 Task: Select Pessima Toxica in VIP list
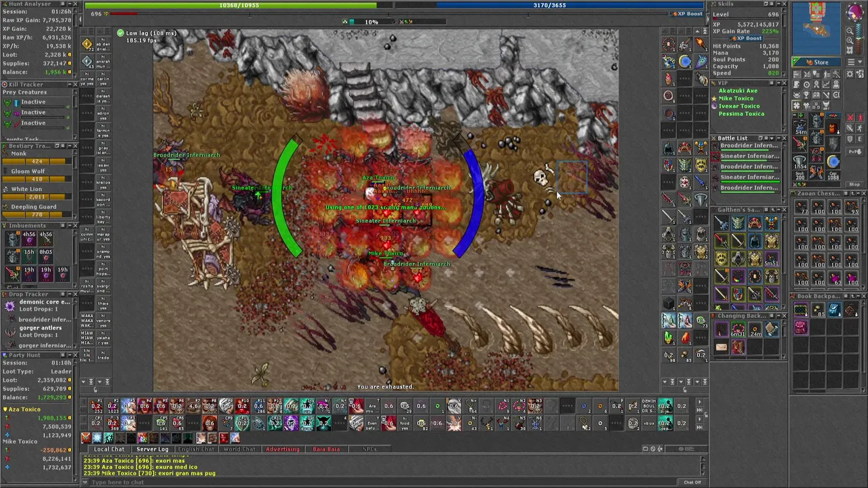click(x=741, y=114)
